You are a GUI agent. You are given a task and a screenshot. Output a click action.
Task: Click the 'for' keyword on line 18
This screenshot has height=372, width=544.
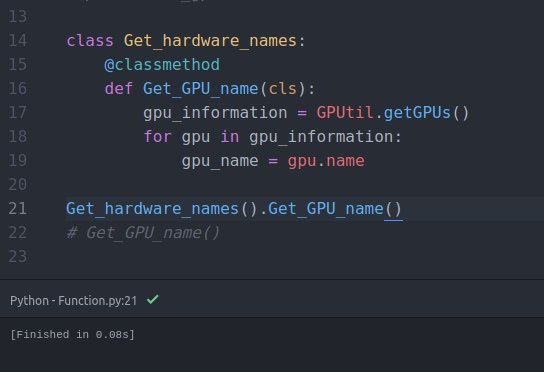coord(158,136)
